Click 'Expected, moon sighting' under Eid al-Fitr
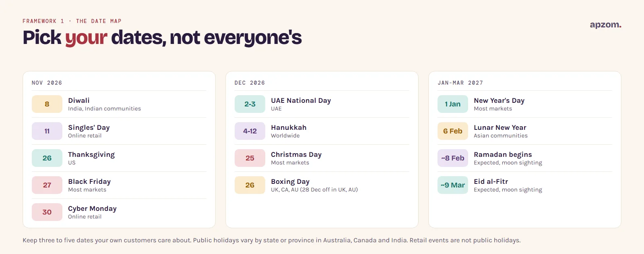The image size is (644, 254). (x=508, y=189)
